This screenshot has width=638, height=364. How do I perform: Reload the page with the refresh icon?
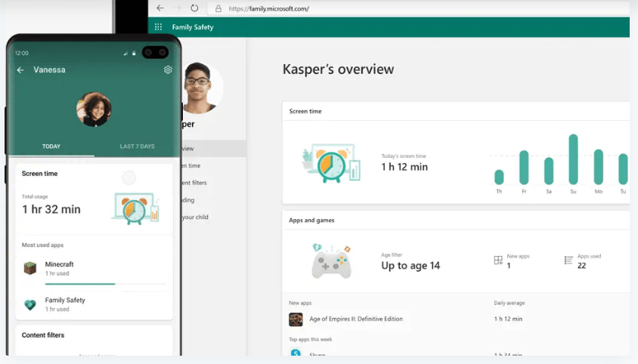coord(194,8)
